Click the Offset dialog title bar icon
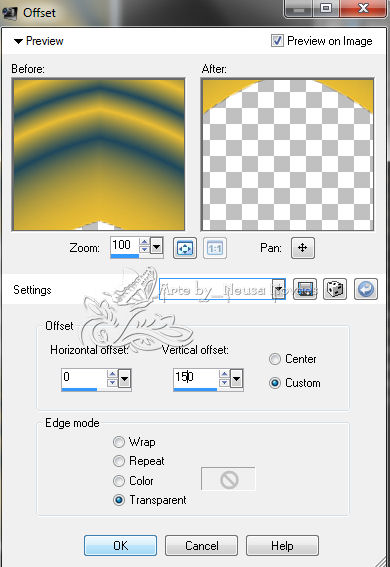 pos(9,13)
